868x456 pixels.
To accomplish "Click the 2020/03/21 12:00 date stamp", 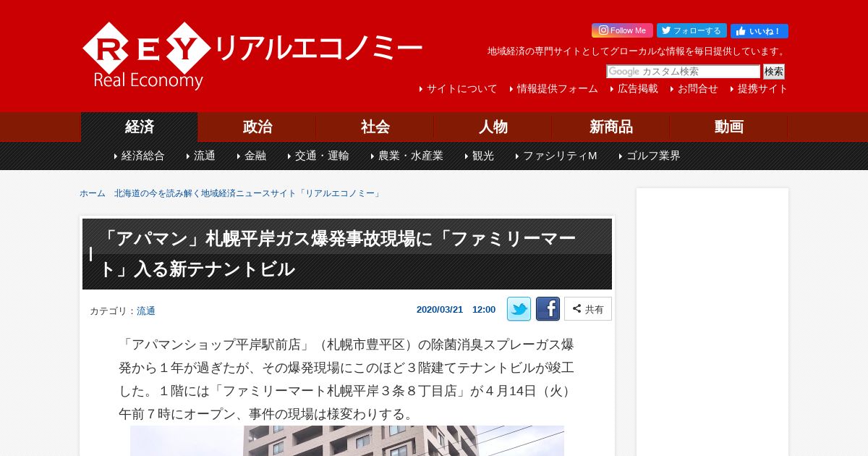I will 456,309.
